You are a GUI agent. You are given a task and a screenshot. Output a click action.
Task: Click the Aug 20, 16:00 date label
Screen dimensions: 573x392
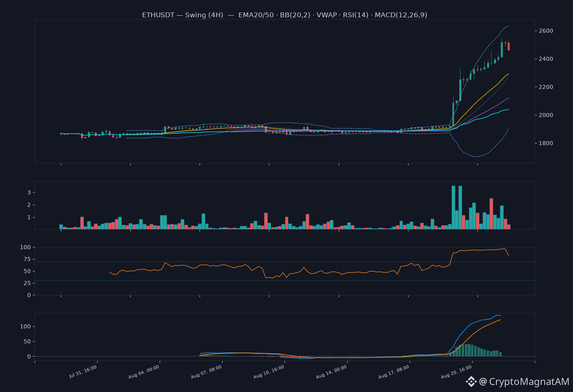point(456,372)
